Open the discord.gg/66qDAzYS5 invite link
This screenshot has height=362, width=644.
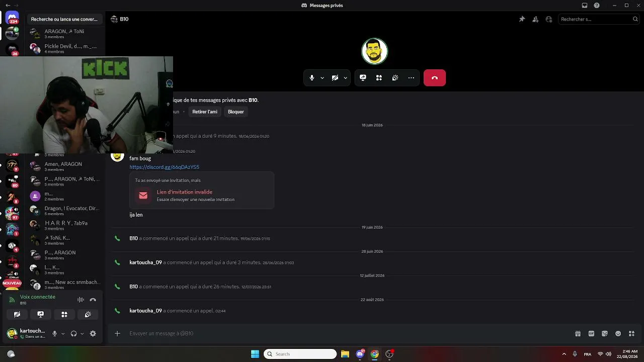point(165,167)
